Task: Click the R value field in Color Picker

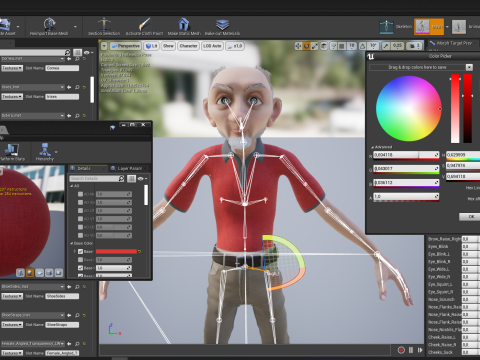Action: click(x=406, y=155)
